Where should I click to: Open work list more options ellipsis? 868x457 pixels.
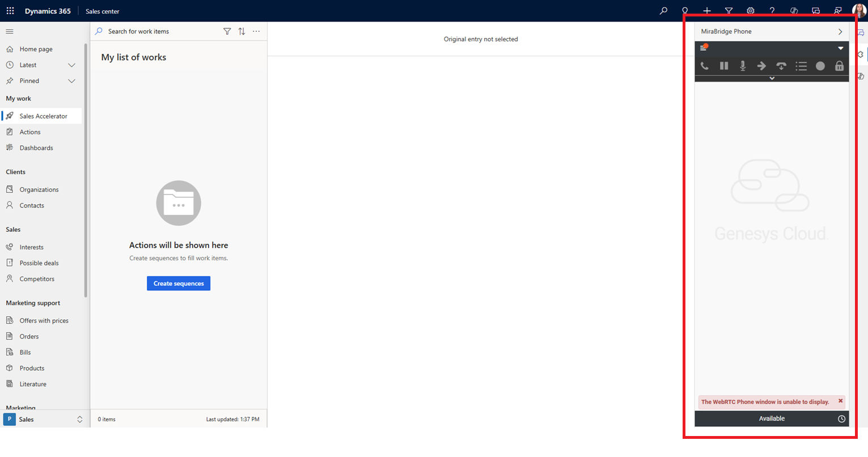(256, 32)
